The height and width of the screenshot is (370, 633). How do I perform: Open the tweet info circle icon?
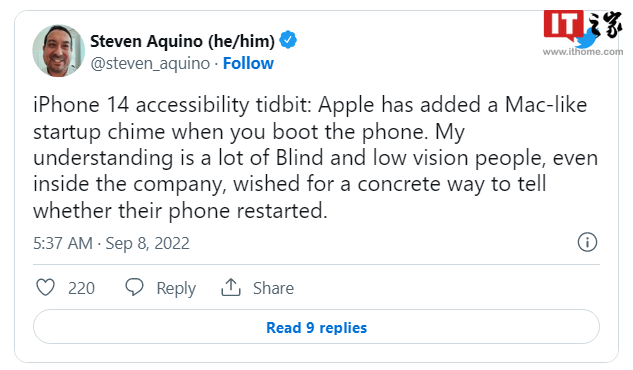click(x=587, y=242)
